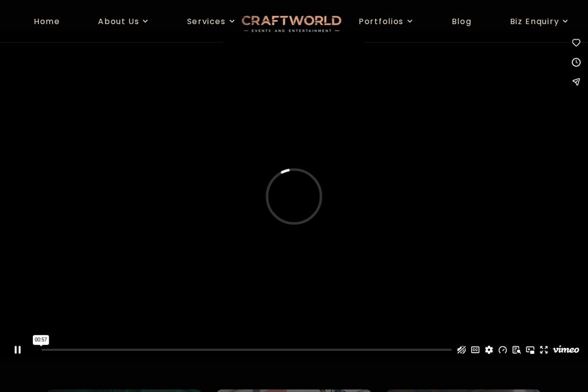Share video with paper plane icon
Viewport: 588px width, 392px height.
(x=576, y=82)
